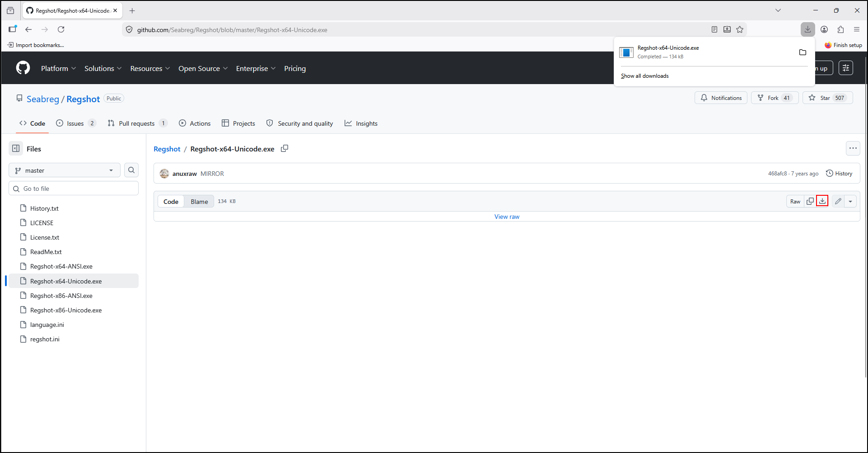The image size is (868, 453).
Task: Click the Pricing link
Action: [x=295, y=68]
